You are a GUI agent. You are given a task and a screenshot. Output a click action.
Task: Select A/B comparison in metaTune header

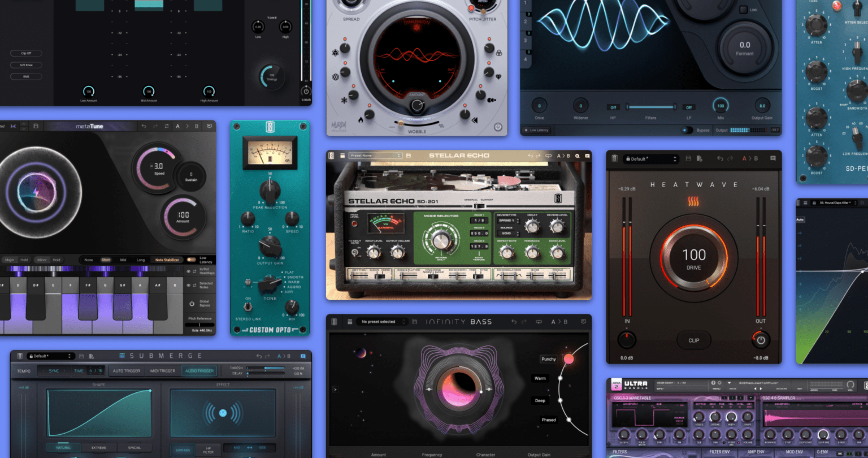pos(186,126)
